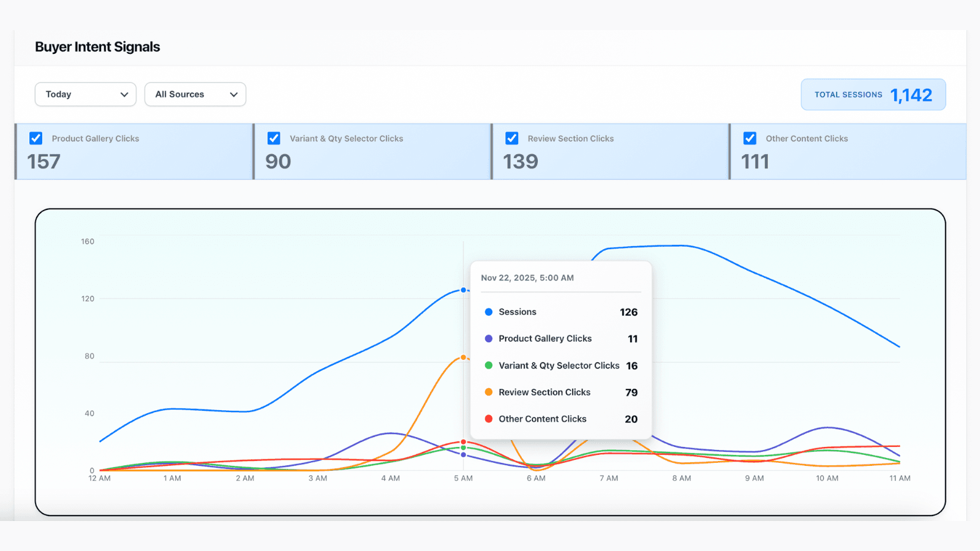Uncheck the Other Content Clicks checkbox

[x=750, y=138]
